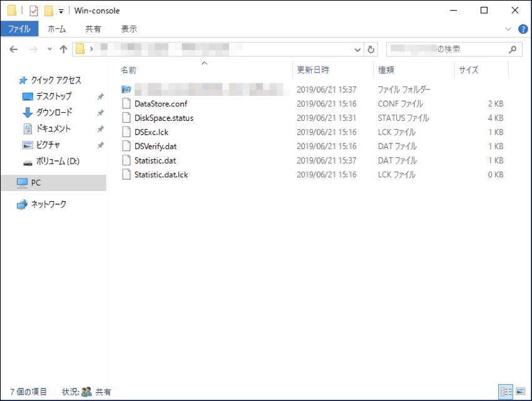
Task: Go forward with the right arrow
Action: point(33,49)
